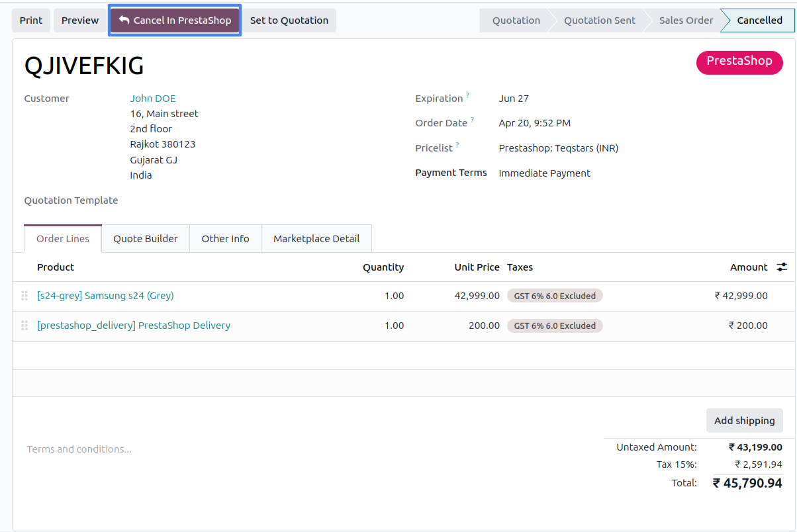
Task: Click the Pricelist help question mark
Action: coord(457,145)
